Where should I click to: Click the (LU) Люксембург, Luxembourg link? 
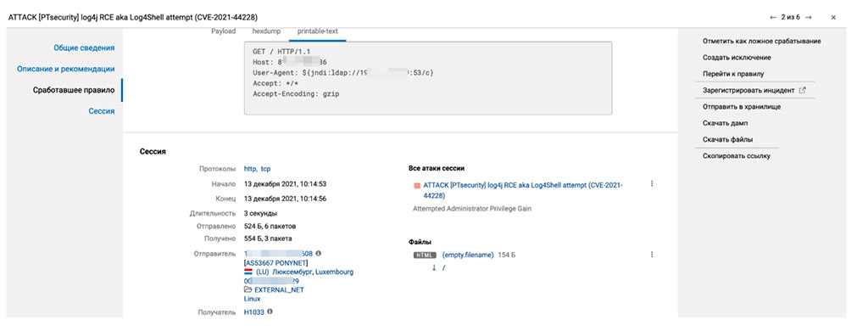pos(304,272)
